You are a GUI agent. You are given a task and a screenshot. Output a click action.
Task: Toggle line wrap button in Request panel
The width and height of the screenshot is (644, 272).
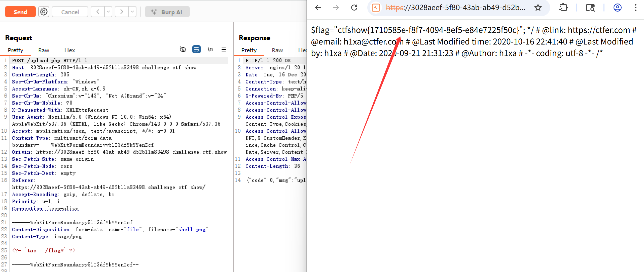(196, 50)
